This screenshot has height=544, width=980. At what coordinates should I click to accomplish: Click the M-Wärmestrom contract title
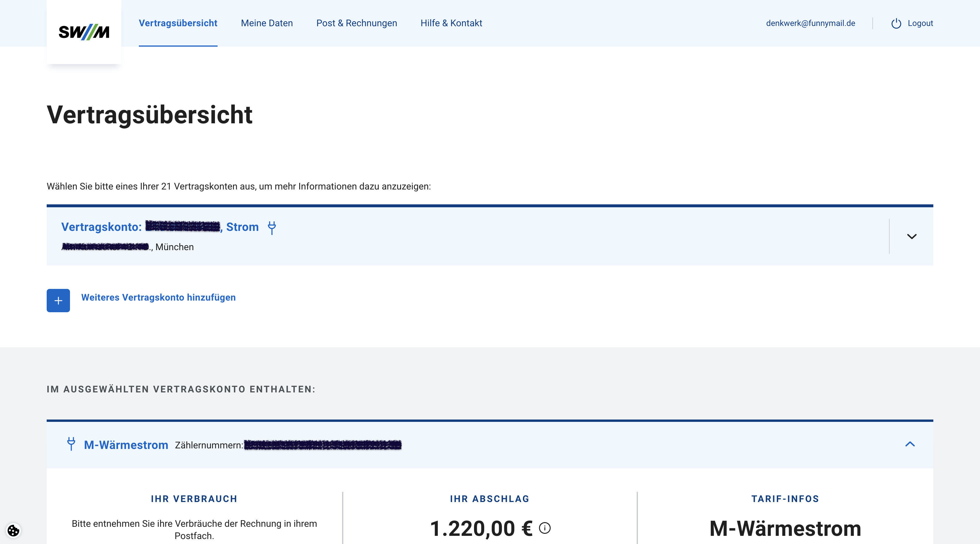point(126,445)
